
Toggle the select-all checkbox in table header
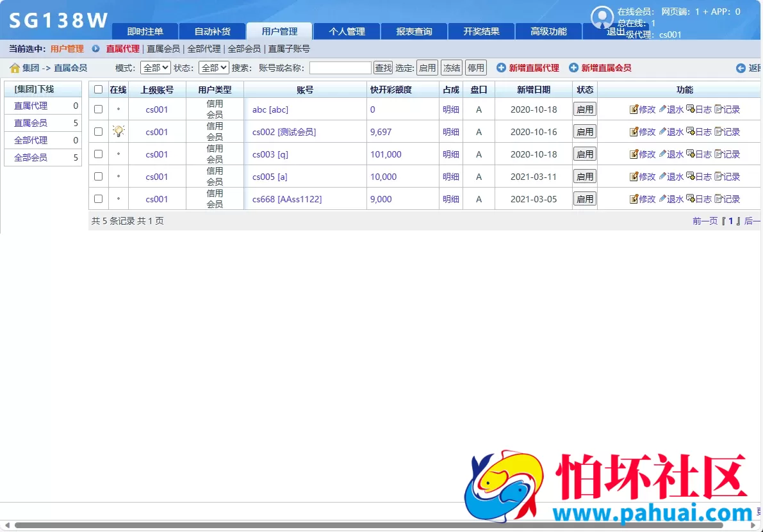(x=98, y=90)
